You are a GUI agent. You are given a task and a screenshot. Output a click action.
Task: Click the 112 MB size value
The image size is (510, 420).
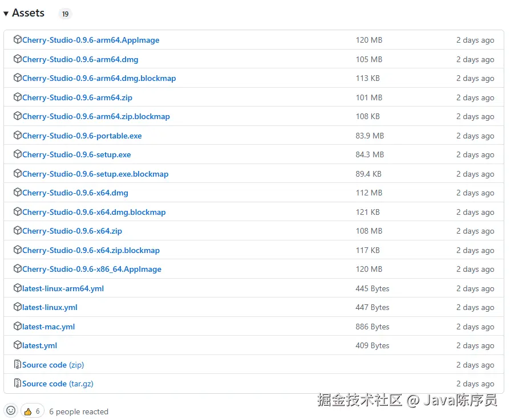[369, 193]
